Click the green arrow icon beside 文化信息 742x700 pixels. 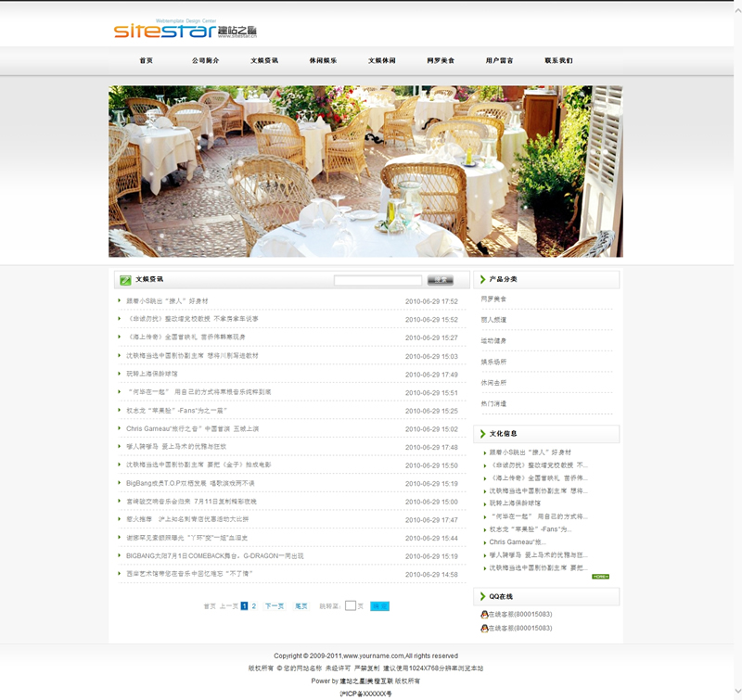pyautogui.click(x=480, y=433)
